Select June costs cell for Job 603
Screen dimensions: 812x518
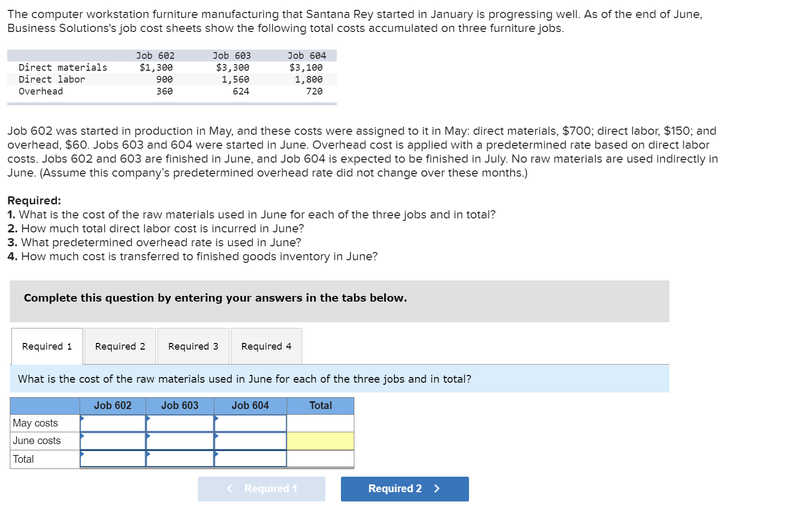(x=180, y=441)
